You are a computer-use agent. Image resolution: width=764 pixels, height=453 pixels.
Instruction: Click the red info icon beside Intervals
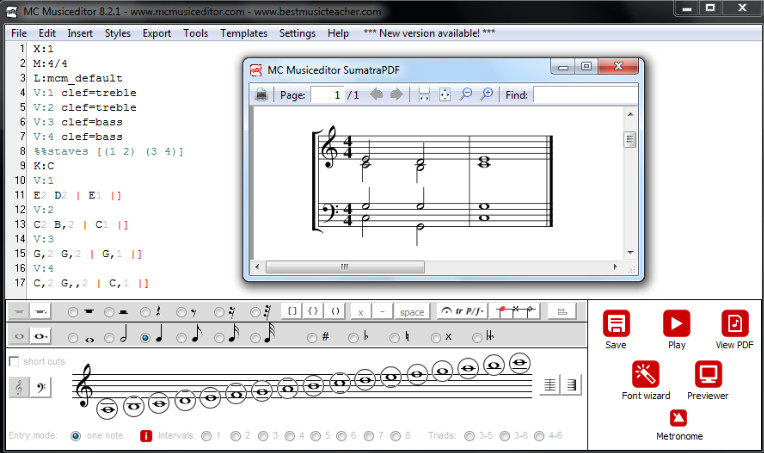[x=146, y=435]
